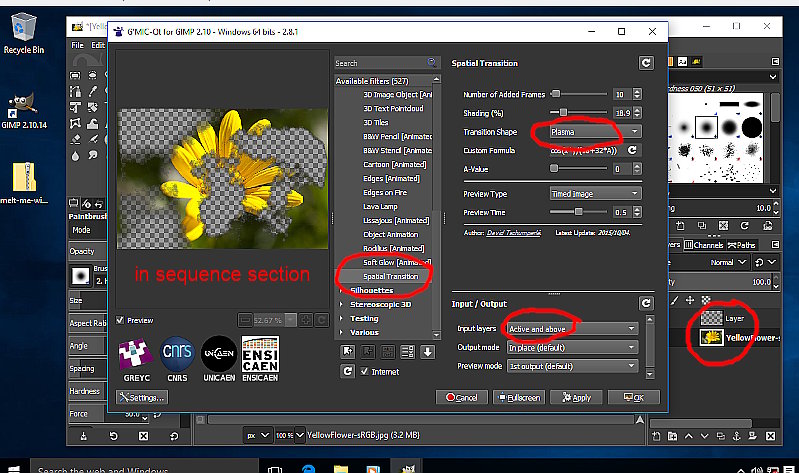This screenshot has width=799, height=473.
Task: Open the Output mode dropdown
Action: pos(572,348)
